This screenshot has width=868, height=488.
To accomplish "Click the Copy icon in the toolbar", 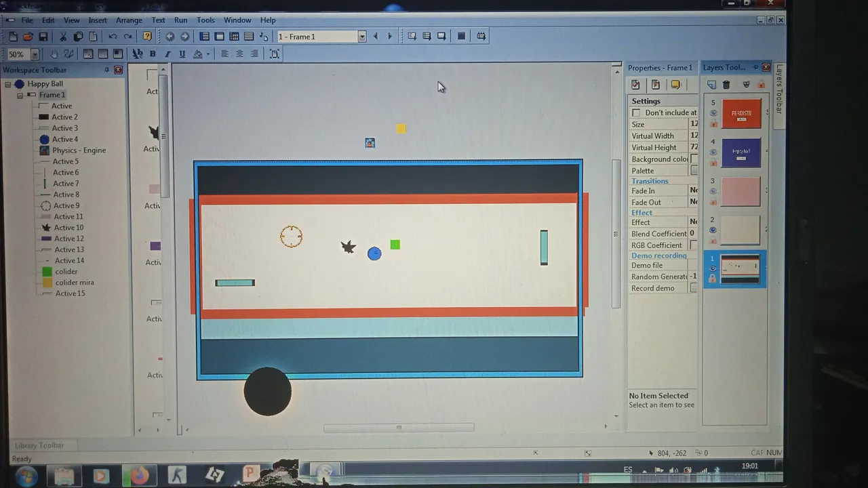I will [78, 37].
